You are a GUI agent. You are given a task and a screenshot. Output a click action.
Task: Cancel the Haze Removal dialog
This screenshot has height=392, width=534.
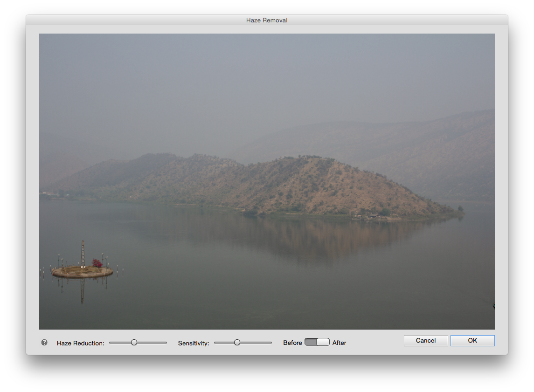425,340
